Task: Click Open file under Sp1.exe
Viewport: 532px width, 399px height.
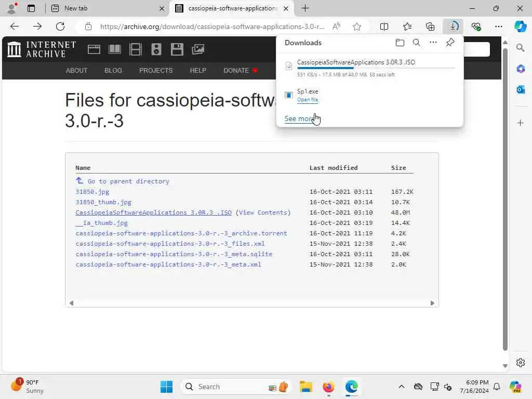Action: 308,100
